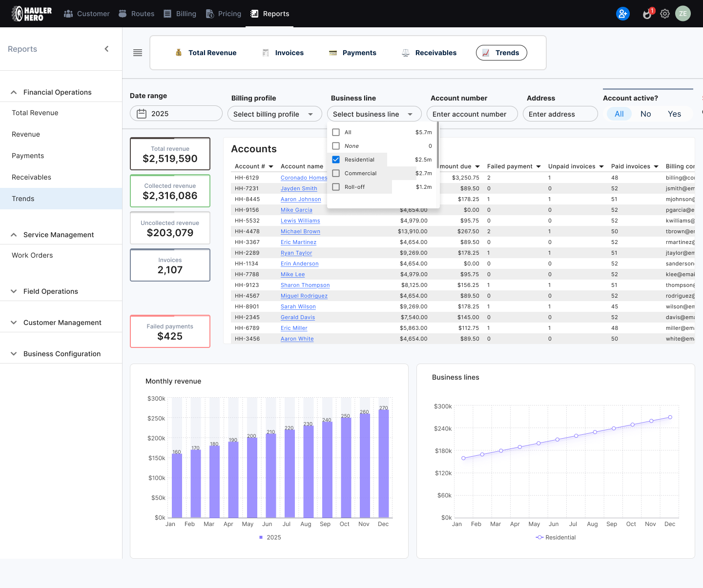
Task: Open the Select billing profile dropdown
Action: pyautogui.click(x=274, y=114)
